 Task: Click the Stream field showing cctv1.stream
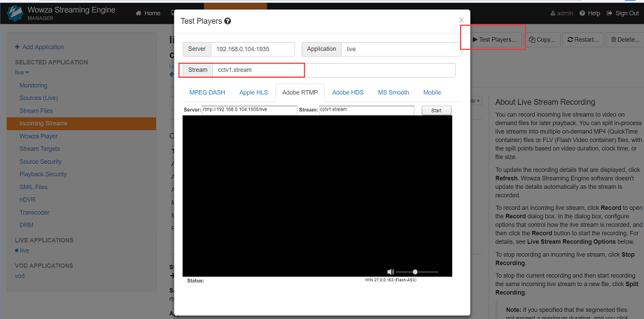point(333,70)
